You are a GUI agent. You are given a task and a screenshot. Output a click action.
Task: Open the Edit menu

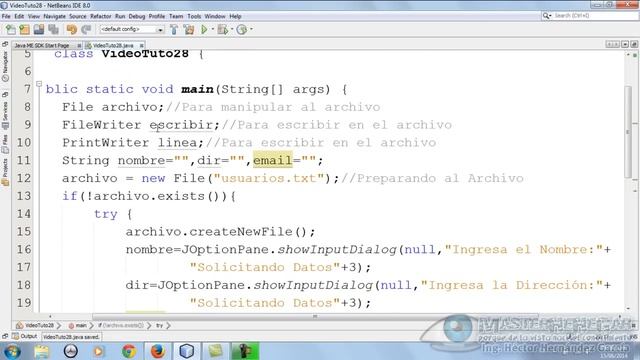(19, 16)
